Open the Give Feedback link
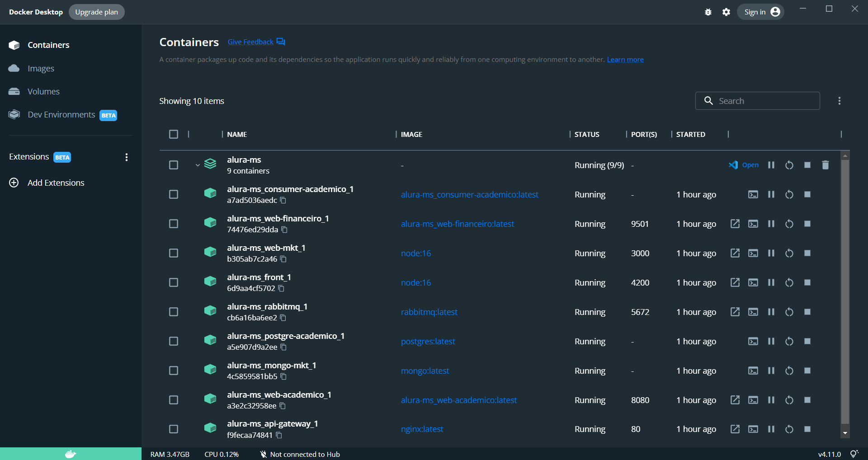This screenshot has height=460, width=868. [x=256, y=42]
